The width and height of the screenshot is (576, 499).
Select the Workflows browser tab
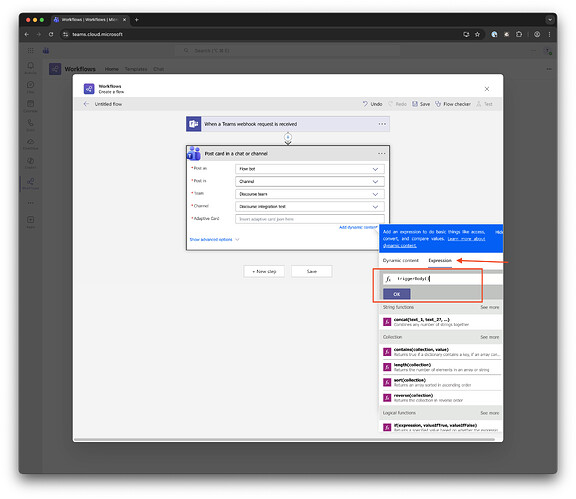click(x=90, y=20)
